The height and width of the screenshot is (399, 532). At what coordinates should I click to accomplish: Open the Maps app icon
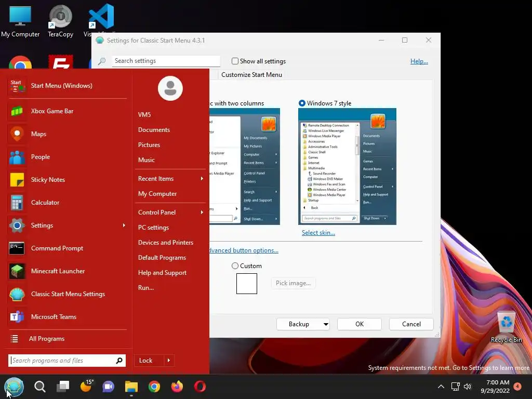click(17, 134)
